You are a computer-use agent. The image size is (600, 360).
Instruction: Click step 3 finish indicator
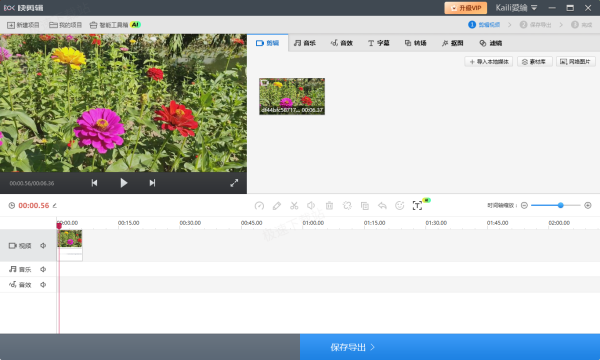coord(582,25)
